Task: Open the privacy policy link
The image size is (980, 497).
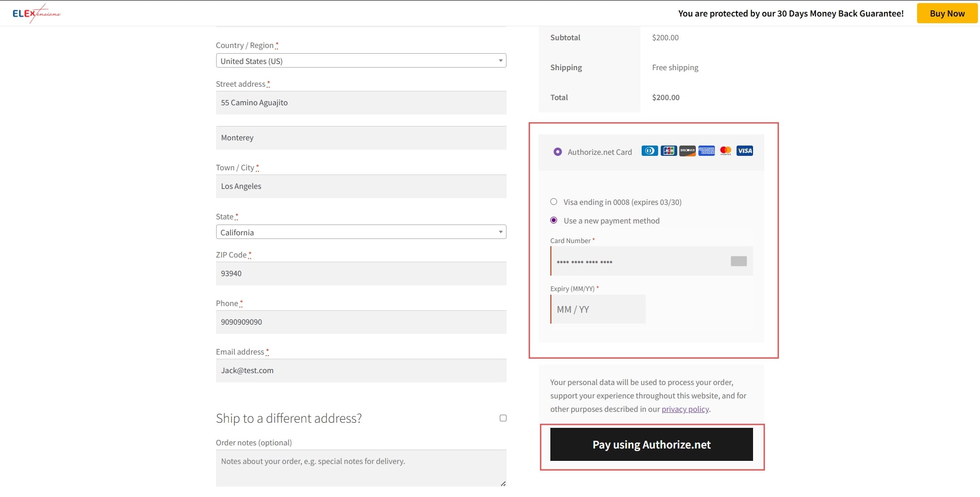Action: [685, 409]
